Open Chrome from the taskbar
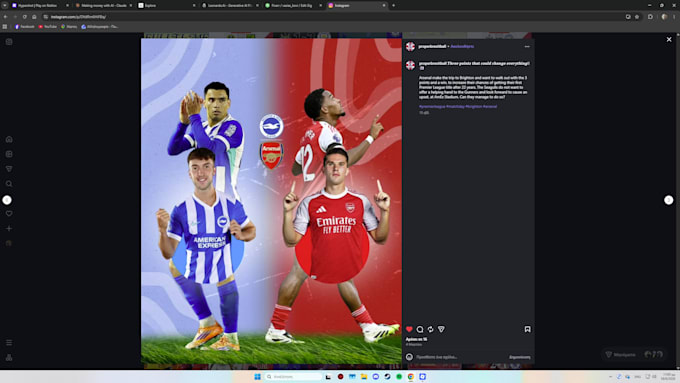The height and width of the screenshot is (383, 680). (x=411, y=376)
